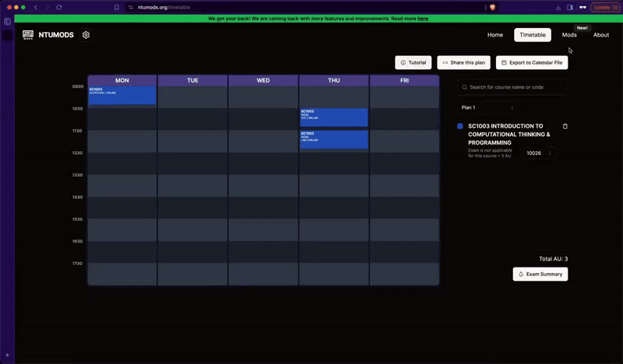Open the About page
The height and width of the screenshot is (364, 623).
601,35
